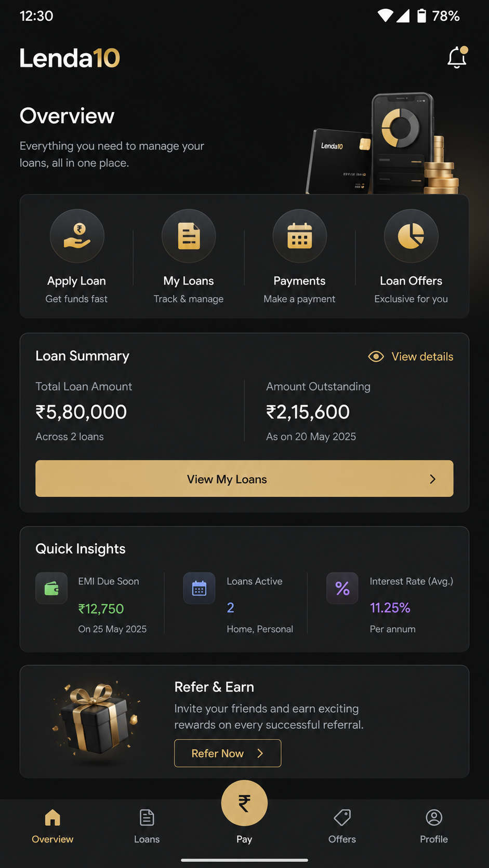Screen dimensions: 489x868
Task: Select the Overview home tab
Action: click(52, 826)
